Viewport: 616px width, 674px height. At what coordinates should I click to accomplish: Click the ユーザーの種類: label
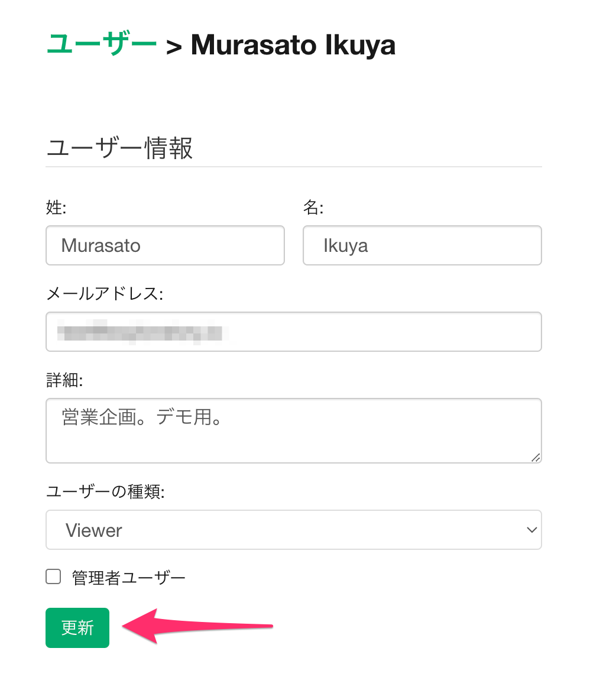pos(105,491)
